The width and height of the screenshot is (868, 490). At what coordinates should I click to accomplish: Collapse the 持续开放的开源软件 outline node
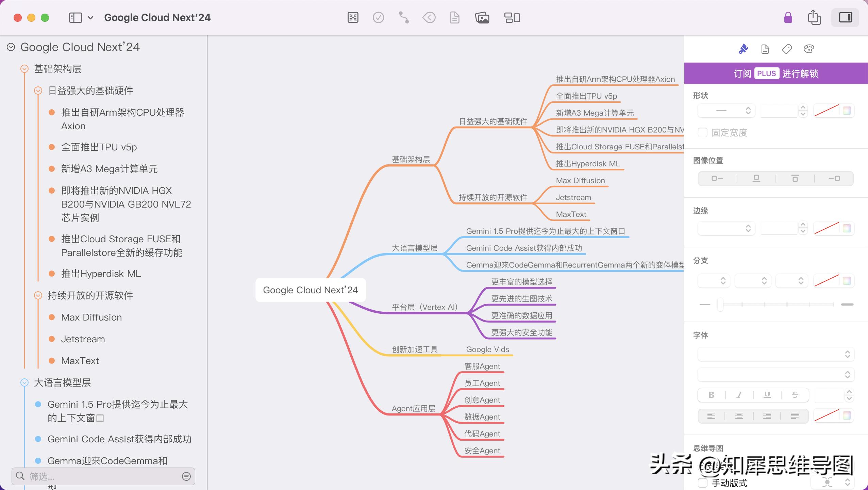38,295
